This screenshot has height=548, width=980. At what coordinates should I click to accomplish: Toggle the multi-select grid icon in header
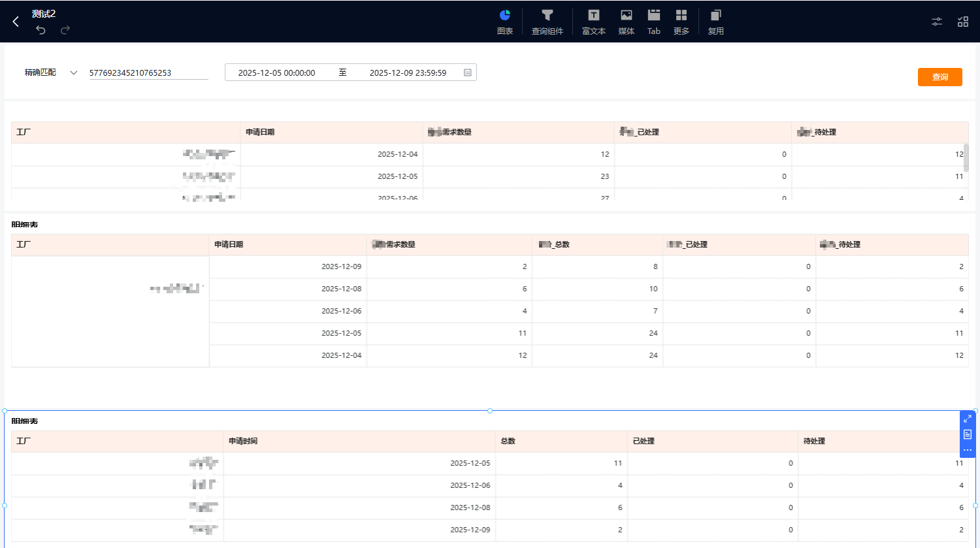[962, 22]
